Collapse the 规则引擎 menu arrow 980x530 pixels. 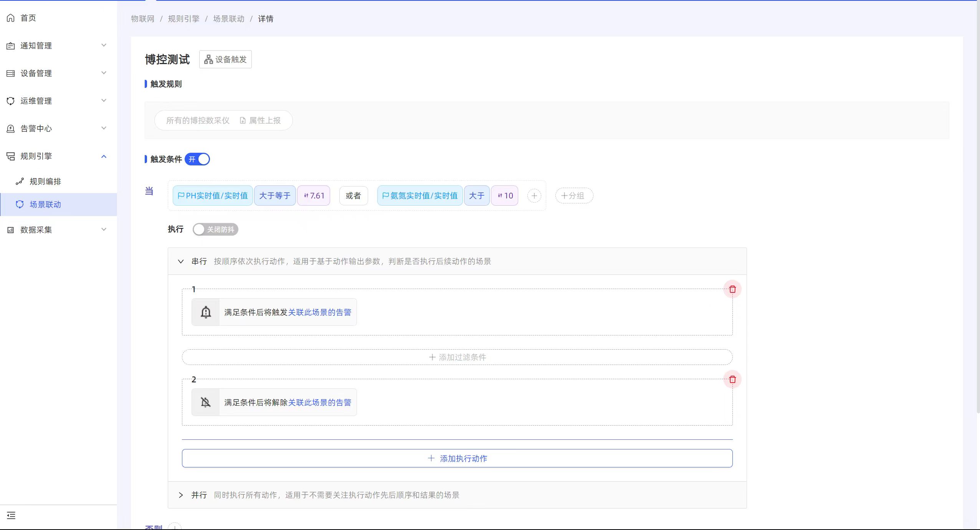(x=104, y=156)
